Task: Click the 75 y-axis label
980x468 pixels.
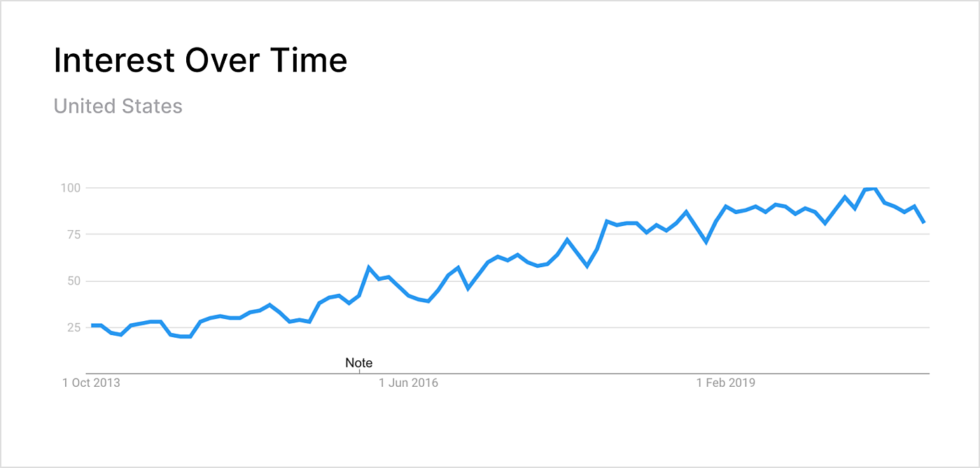Action: coord(73,234)
